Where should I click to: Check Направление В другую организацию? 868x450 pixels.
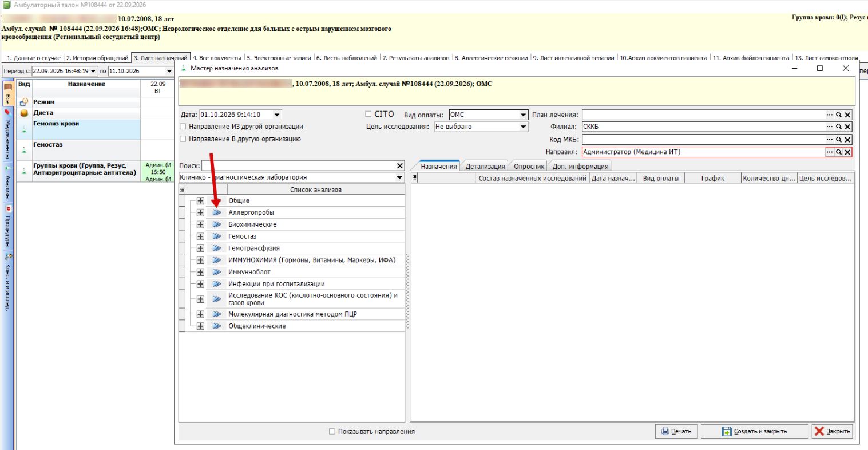tap(183, 139)
